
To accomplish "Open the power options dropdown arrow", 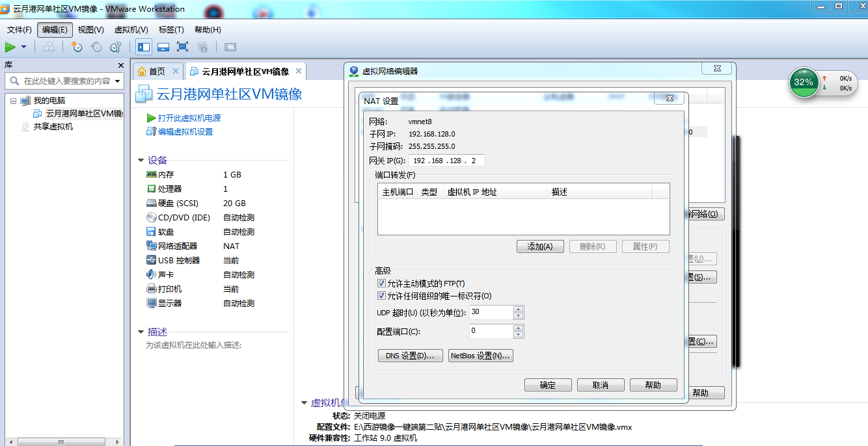I will click(x=24, y=47).
